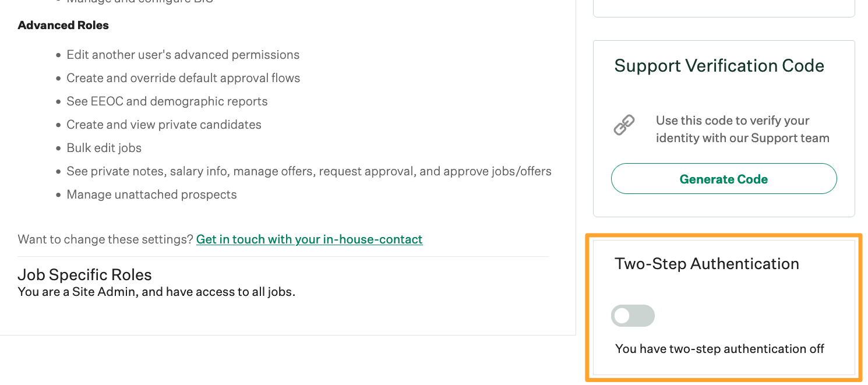
Task: Click 'Create and view private candidates' item
Action: (x=164, y=125)
